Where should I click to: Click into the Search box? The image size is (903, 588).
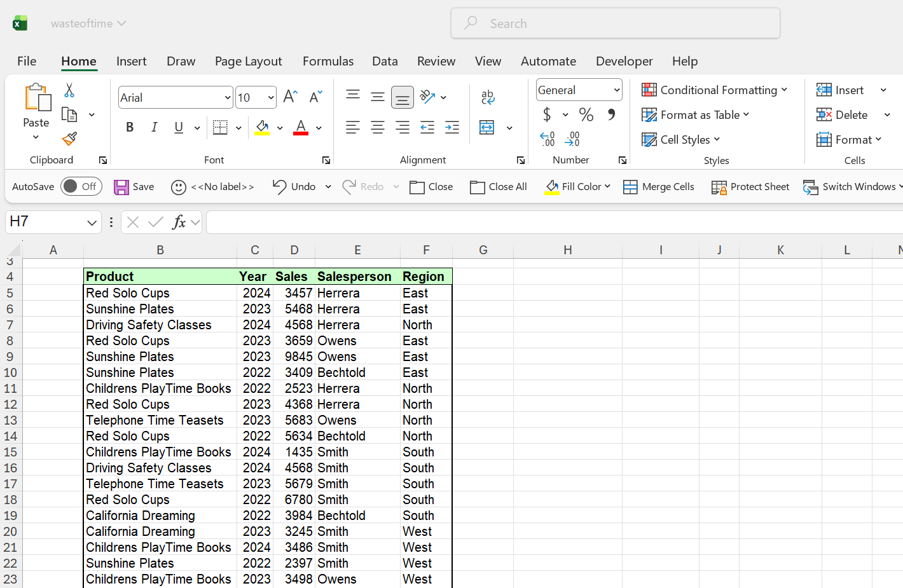[x=616, y=24]
